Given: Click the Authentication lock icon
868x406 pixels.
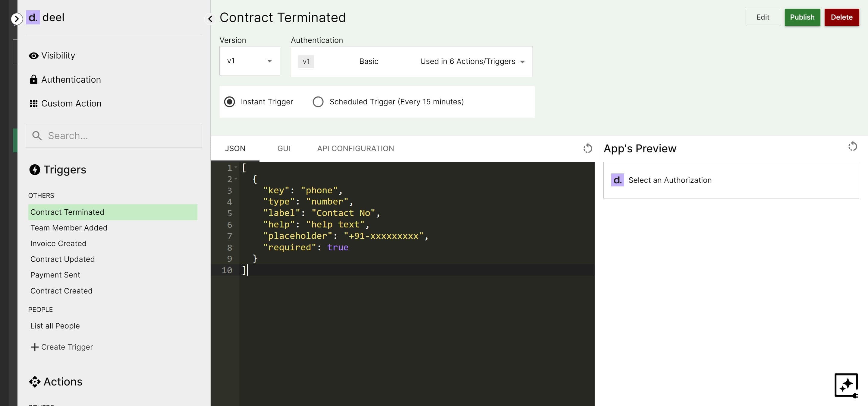Looking at the screenshot, I should click(x=33, y=80).
